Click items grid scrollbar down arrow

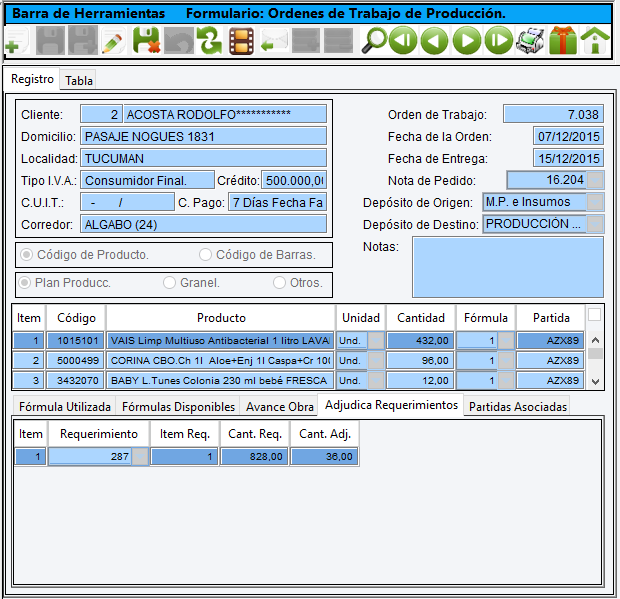pos(595,382)
